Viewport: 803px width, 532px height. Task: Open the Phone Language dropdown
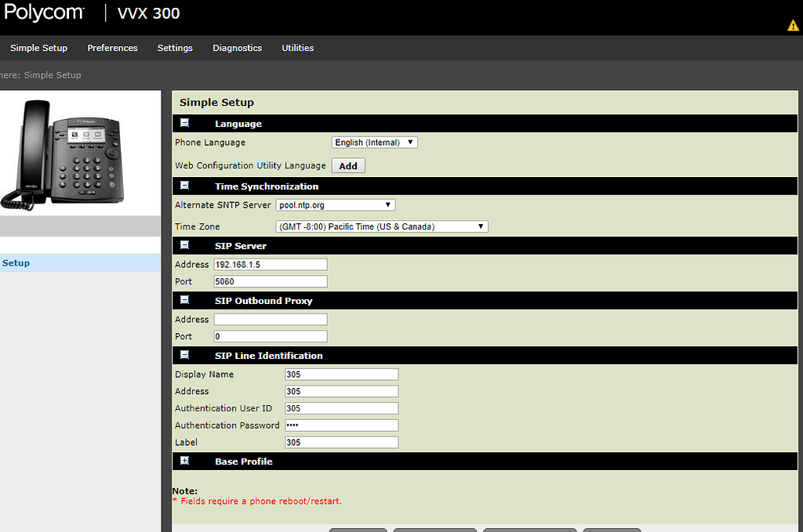pyautogui.click(x=374, y=142)
